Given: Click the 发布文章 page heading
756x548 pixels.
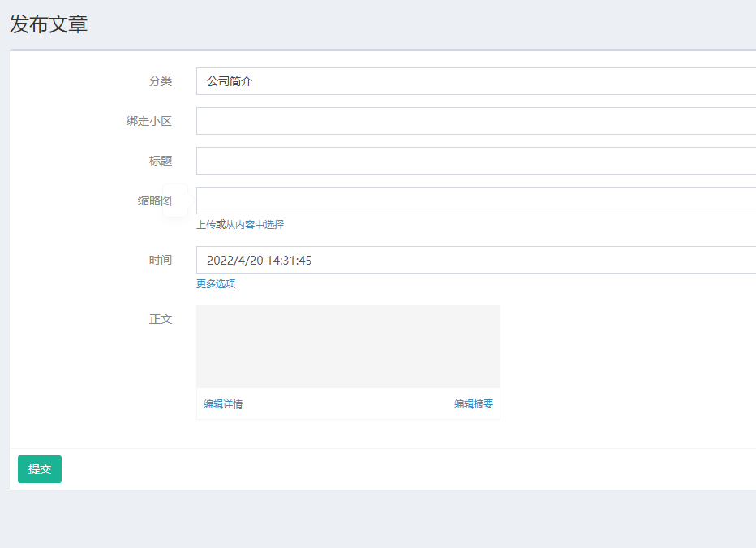Looking at the screenshot, I should point(49,24).
